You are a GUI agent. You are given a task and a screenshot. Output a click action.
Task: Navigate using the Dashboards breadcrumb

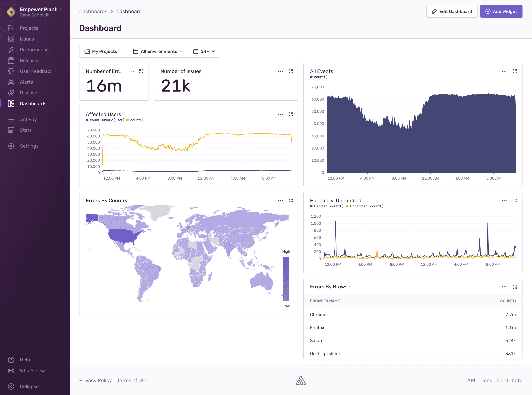click(x=93, y=11)
